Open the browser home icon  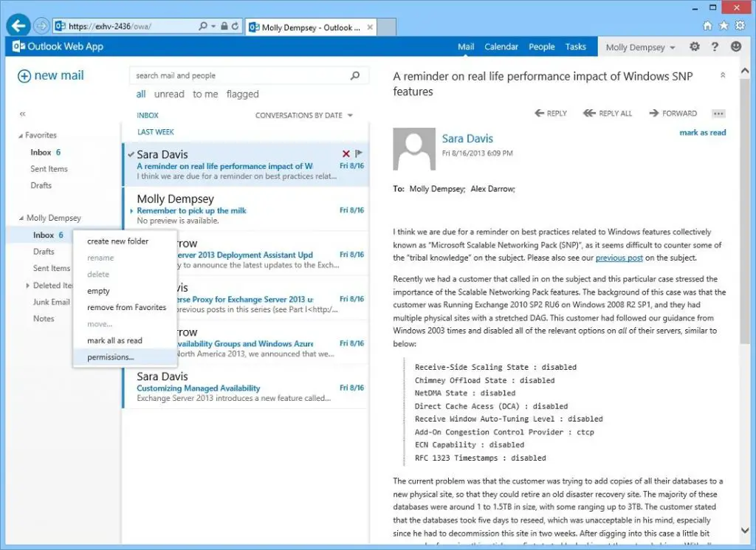707,26
